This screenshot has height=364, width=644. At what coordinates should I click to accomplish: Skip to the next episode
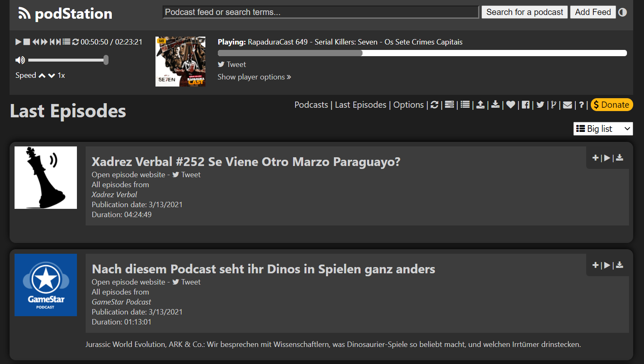(58, 42)
